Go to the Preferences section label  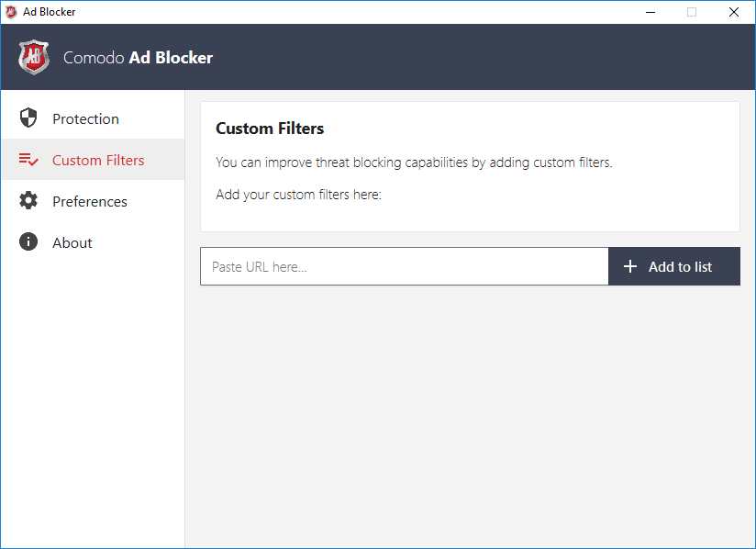click(x=90, y=201)
